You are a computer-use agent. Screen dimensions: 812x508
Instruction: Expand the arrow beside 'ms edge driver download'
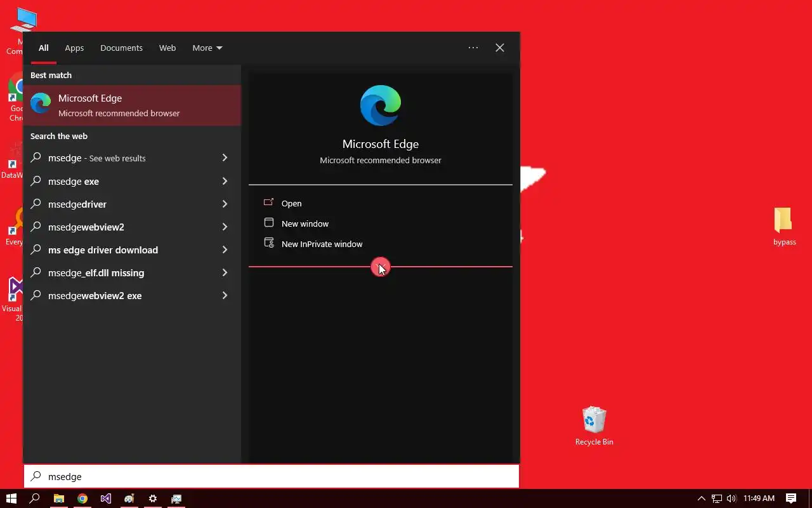tap(225, 250)
